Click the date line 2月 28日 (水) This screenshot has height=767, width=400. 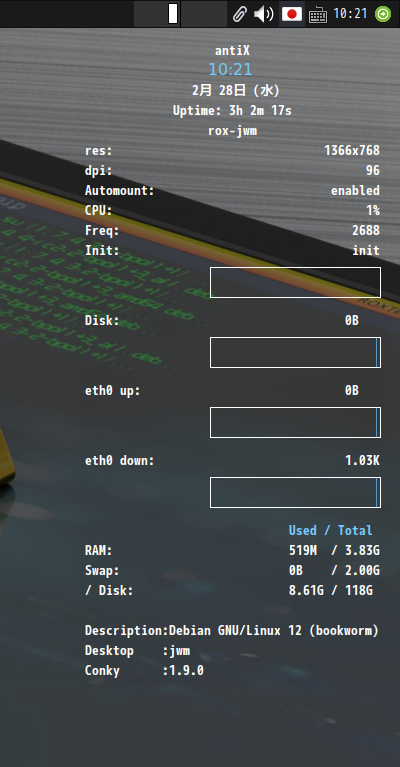click(236, 90)
